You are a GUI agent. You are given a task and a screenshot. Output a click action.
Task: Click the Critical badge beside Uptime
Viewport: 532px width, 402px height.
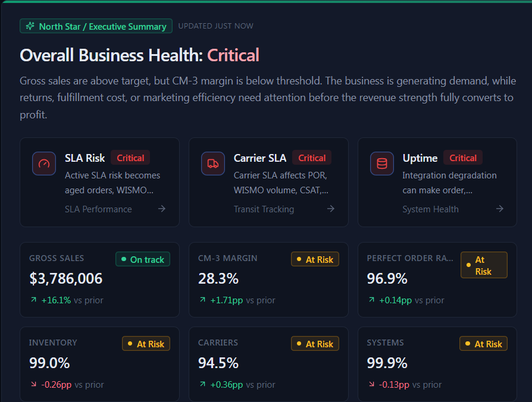tap(463, 158)
